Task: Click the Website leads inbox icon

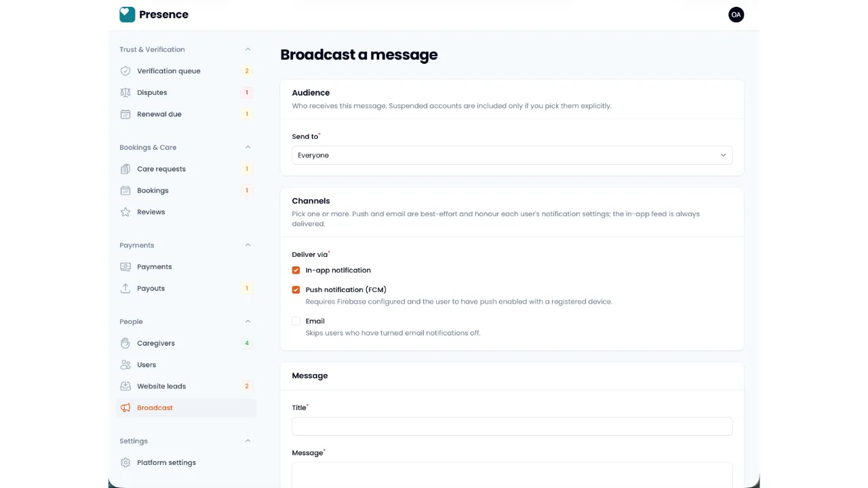Action: coord(125,386)
